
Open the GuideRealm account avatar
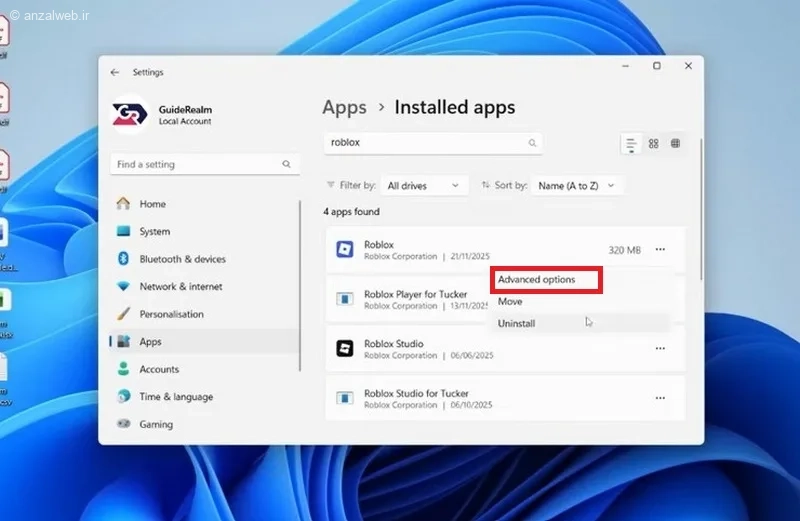click(x=130, y=114)
